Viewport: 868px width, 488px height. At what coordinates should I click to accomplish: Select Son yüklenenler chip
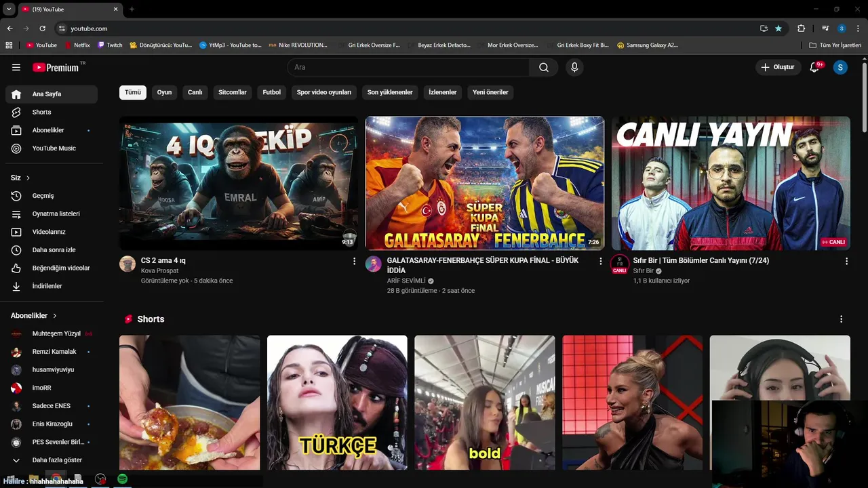coord(390,92)
